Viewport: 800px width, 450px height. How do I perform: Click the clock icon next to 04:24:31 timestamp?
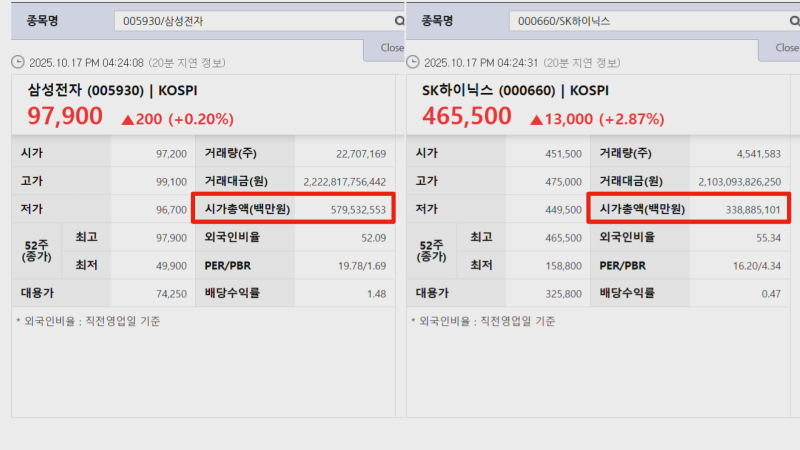click(x=414, y=62)
